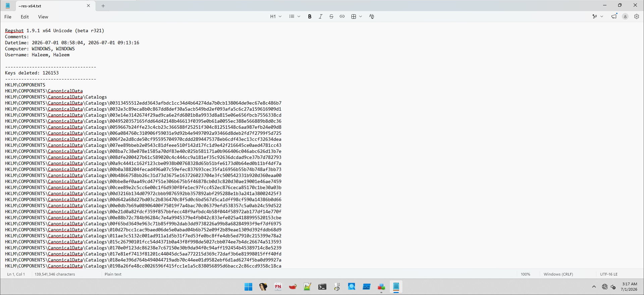Open the FN app on taskbar
This screenshot has width=644, height=295.
pyautogui.click(x=278, y=287)
